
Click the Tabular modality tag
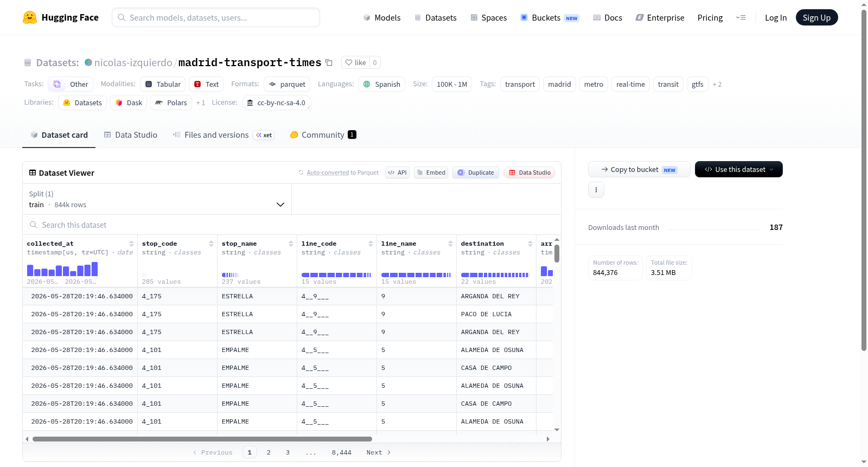coord(163,84)
